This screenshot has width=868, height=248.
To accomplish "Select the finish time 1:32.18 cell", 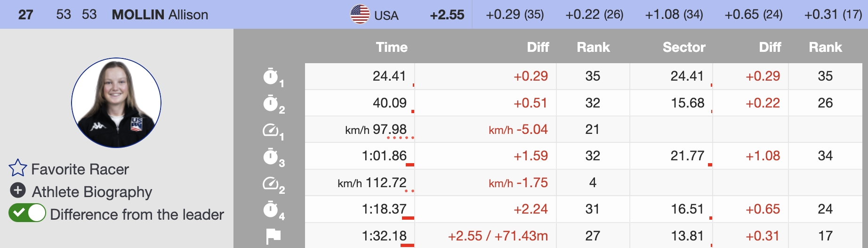I will tap(384, 236).
